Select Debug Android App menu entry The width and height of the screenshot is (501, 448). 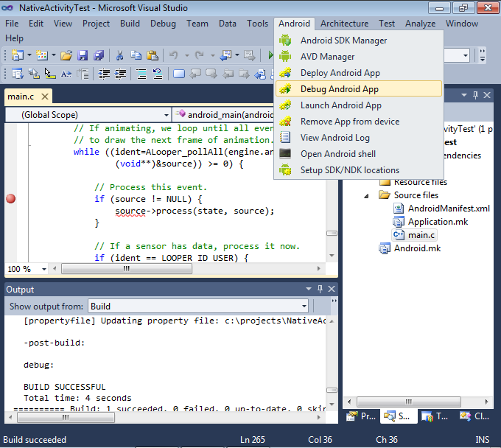click(x=359, y=89)
